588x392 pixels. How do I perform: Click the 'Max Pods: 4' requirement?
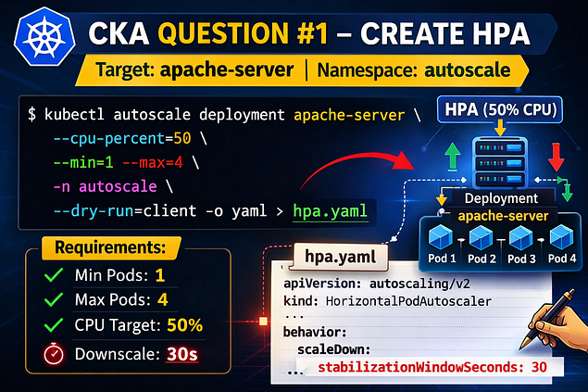(121, 299)
